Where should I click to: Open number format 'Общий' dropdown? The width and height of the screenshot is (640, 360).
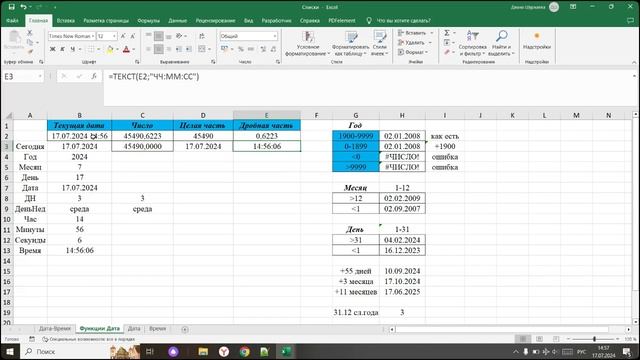coord(275,36)
